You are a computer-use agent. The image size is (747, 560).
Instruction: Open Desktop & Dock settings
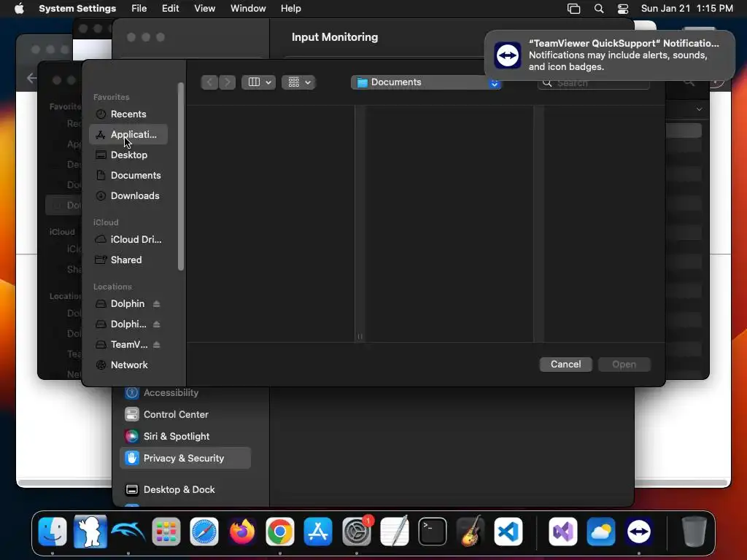point(185,489)
